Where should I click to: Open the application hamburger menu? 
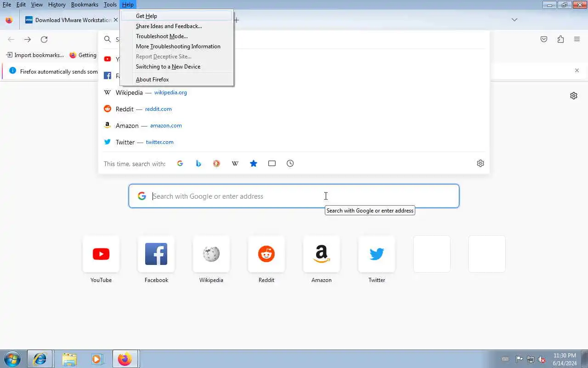(577, 40)
